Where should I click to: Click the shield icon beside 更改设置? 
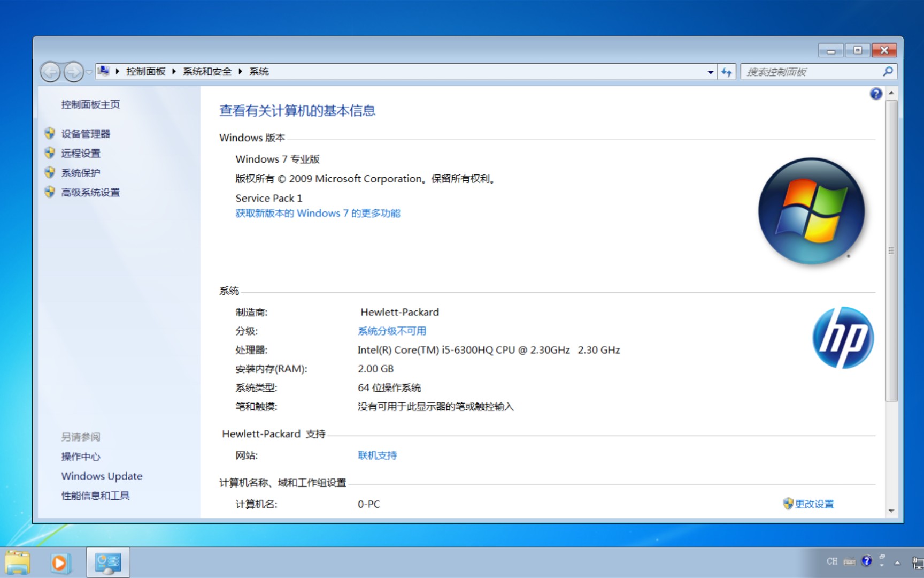pyautogui.click(x=788, y=503)
